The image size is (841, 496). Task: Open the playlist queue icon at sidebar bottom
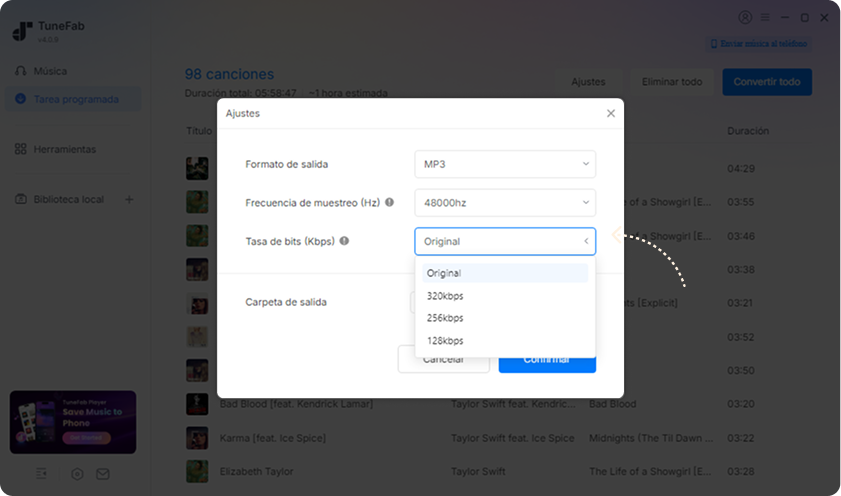click(x=41, y=473)
